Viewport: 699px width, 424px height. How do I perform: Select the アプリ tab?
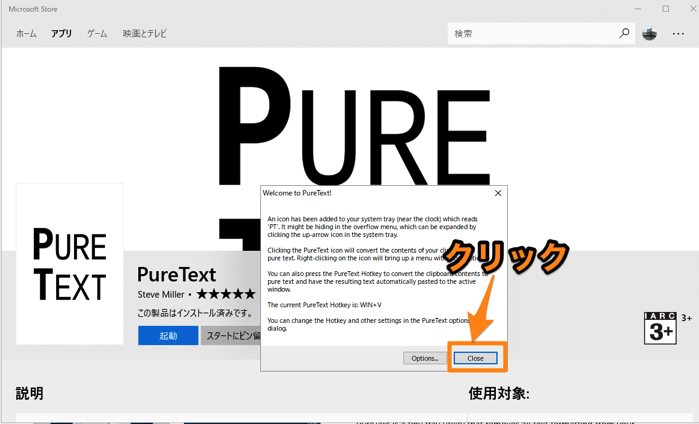(x=62, y=33)
